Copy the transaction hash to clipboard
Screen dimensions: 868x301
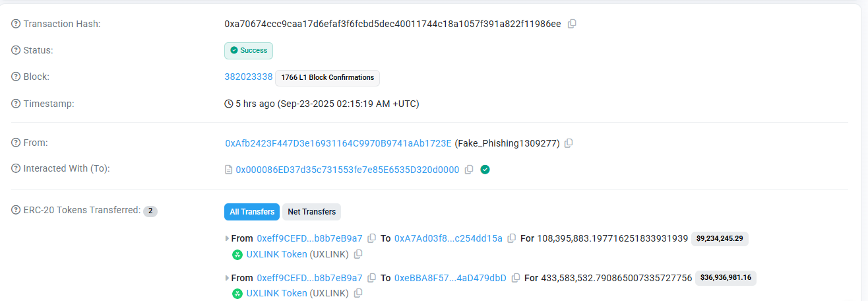click(x=572, y=24)
